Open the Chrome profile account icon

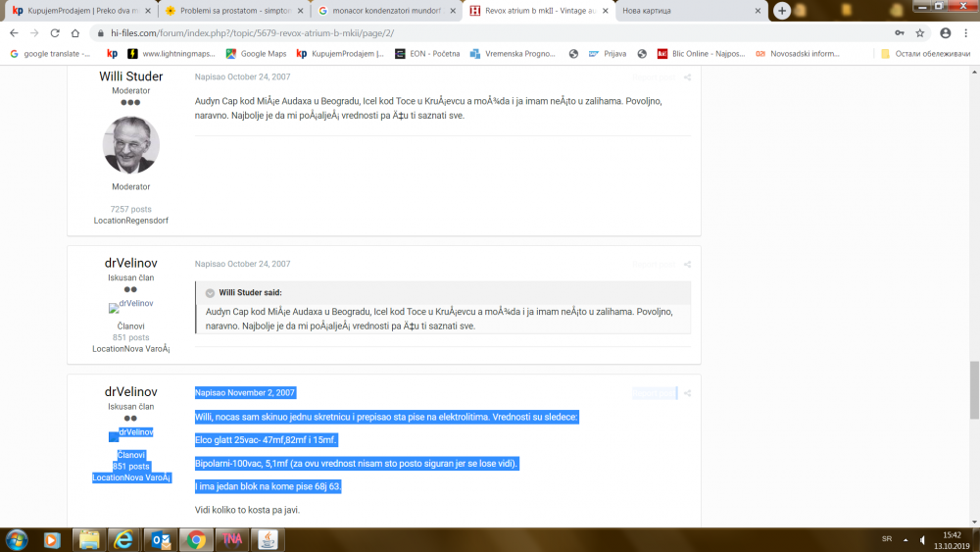946,33
